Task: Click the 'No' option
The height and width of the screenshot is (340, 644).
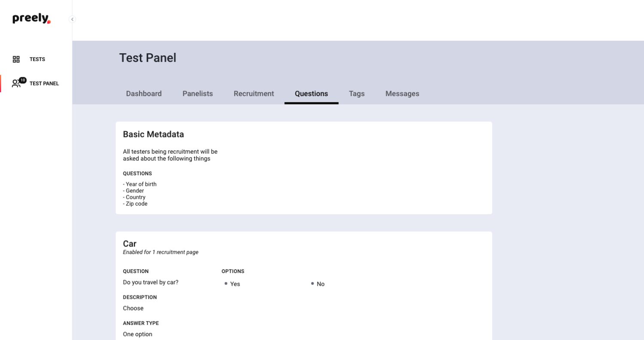Action: [321, 284]
